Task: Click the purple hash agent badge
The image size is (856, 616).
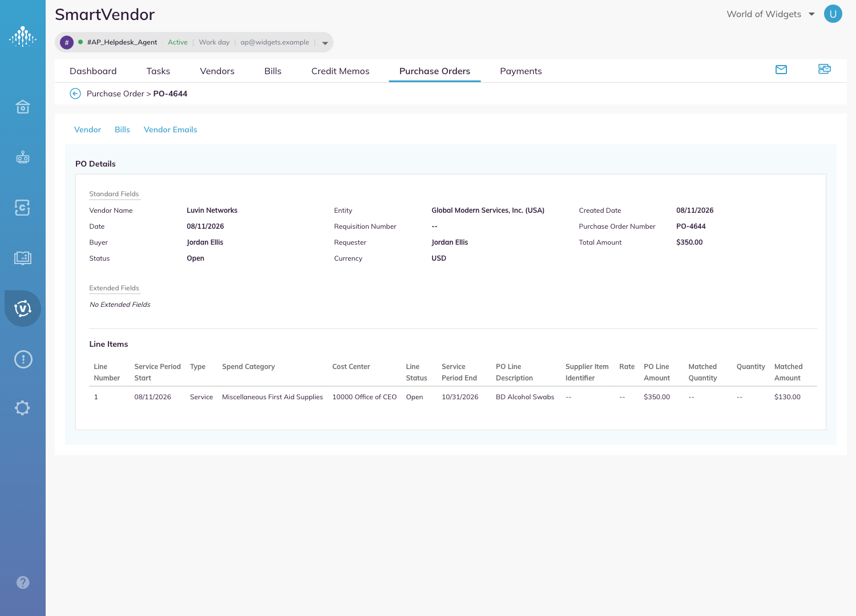Action: point(67,42)
